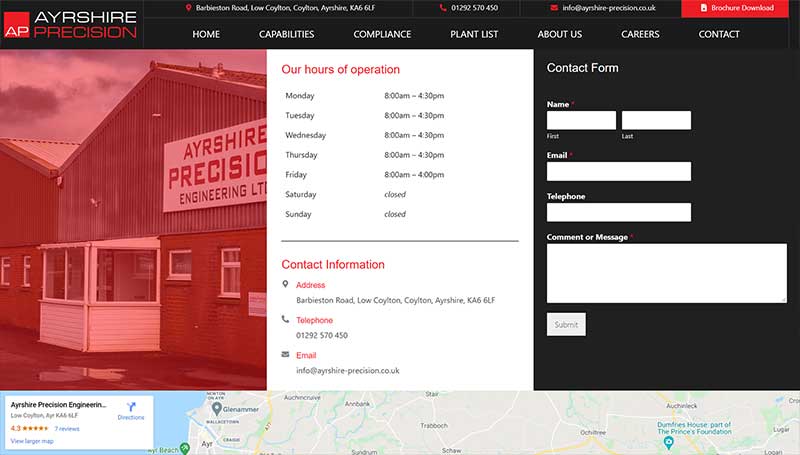
Task: Focus the Email input field
Action: pos(619,171)
